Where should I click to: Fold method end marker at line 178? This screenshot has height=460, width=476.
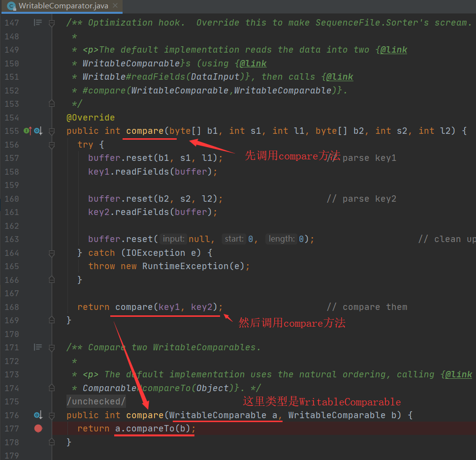[x=52, y=442]
